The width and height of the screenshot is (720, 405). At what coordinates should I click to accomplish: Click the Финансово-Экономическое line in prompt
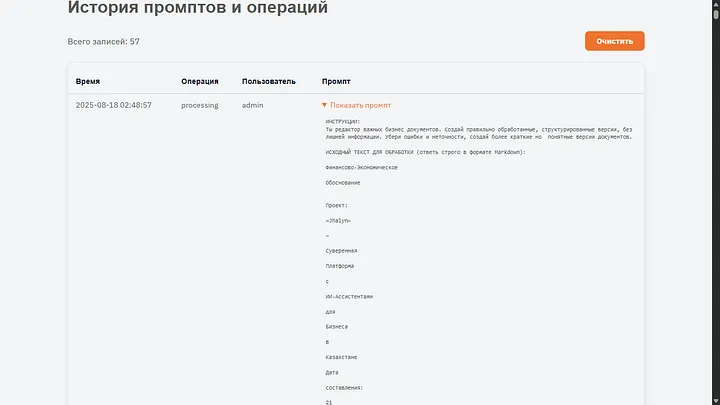(361, 167)
